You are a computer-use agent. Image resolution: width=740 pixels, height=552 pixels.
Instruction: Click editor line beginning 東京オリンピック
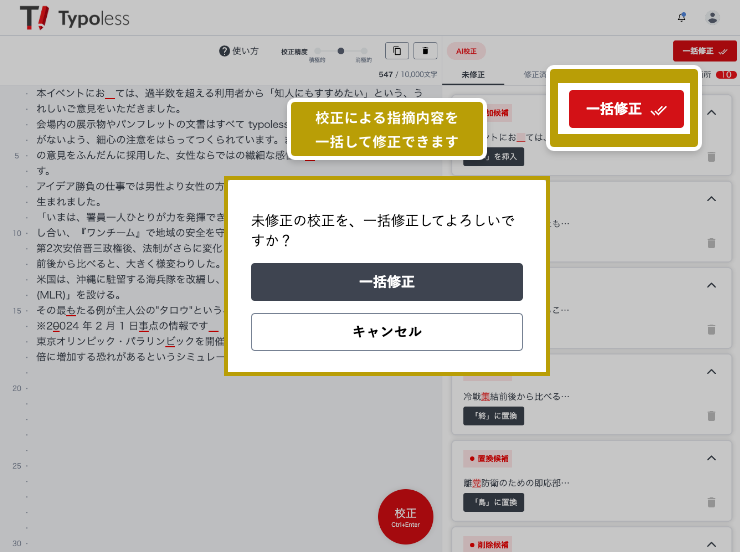pos(130,342)
